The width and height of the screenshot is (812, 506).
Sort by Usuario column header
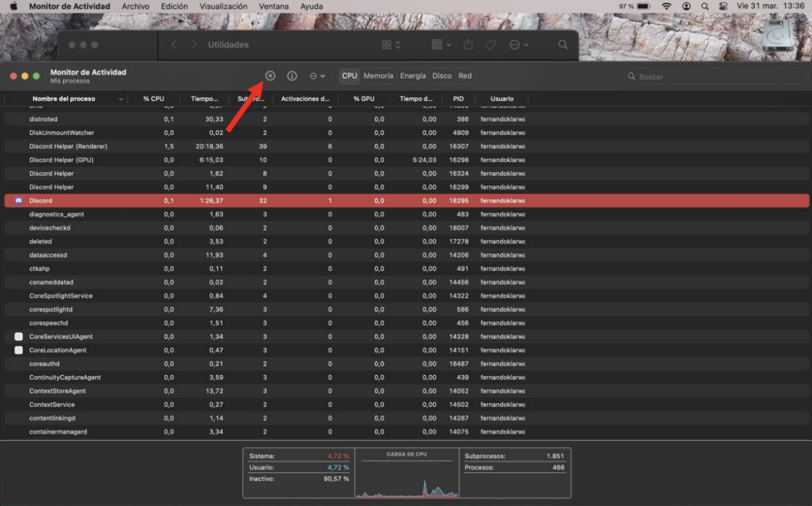click(502, 99)
